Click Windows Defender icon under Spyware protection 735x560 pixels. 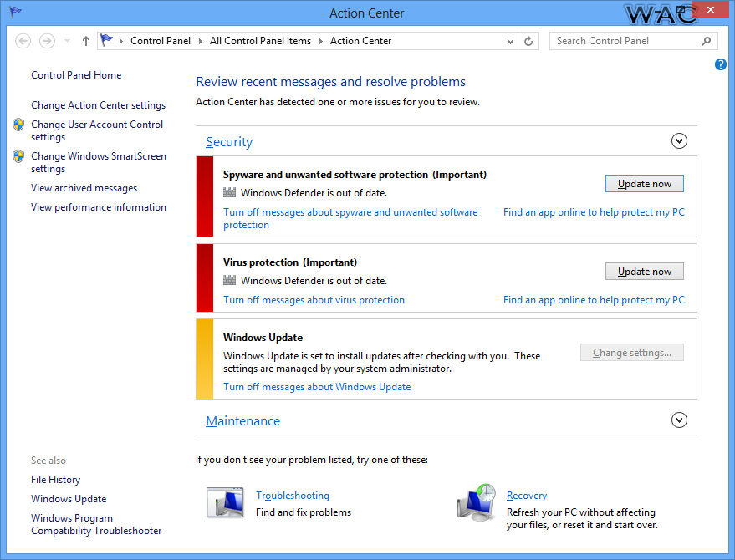click(229, 192)
